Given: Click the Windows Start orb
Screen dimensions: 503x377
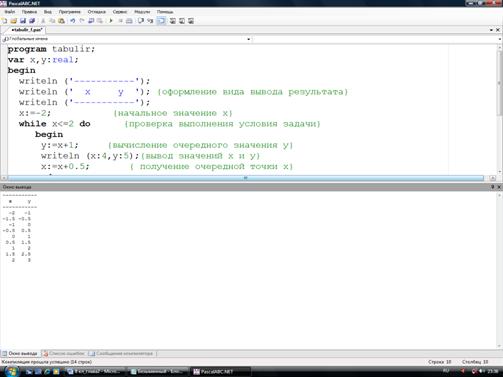Looking at the screenshot, I should point(12,371).
